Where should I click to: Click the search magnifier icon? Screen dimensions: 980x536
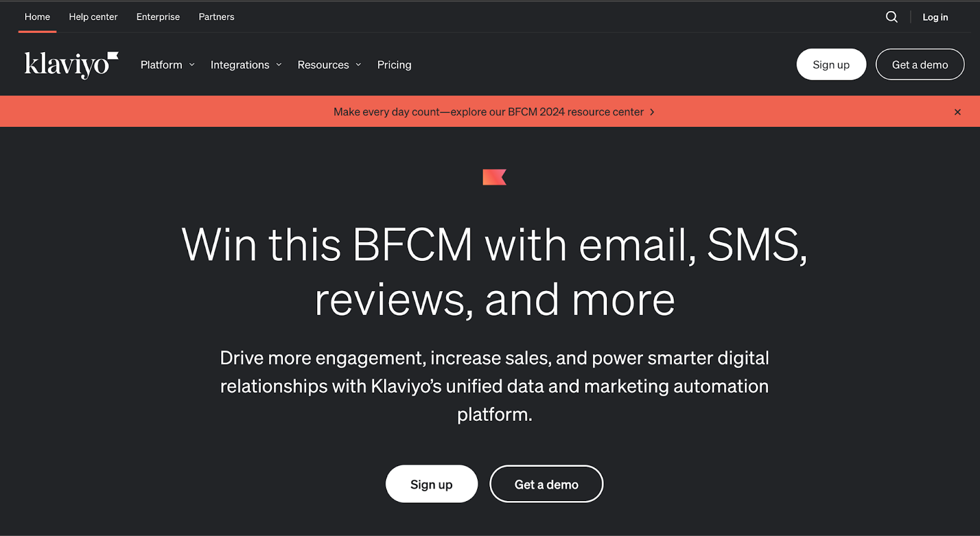click(x=892, y=17)
